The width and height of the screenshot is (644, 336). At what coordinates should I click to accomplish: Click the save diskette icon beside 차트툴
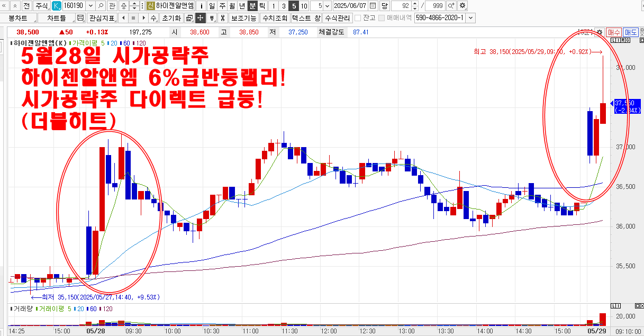click(80, 17)
